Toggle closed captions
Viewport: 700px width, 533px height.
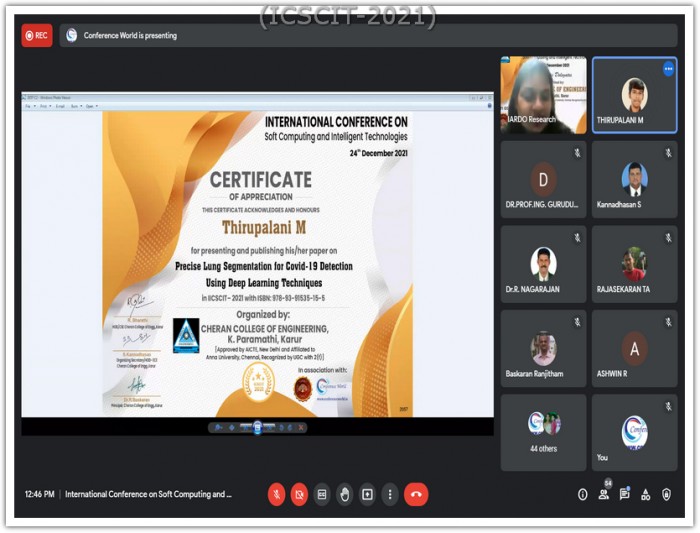pos(322,494)
